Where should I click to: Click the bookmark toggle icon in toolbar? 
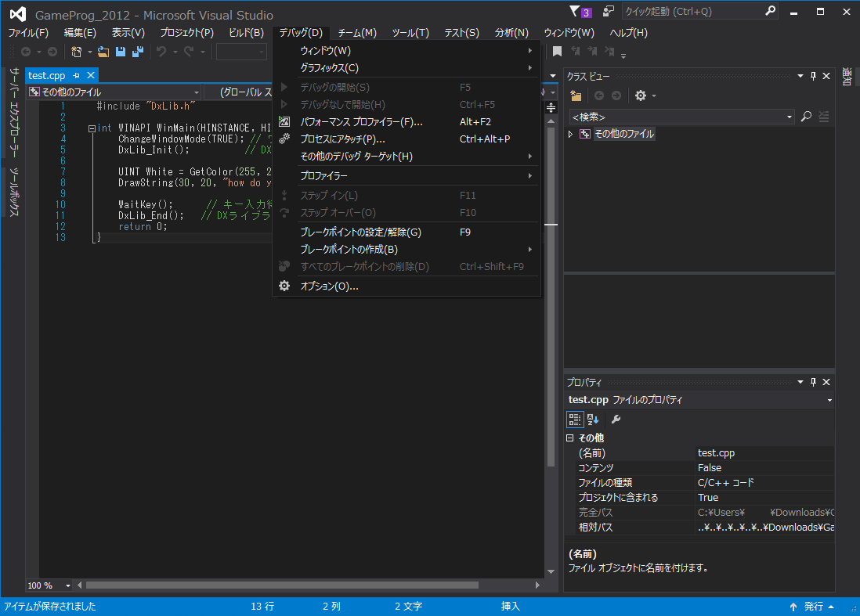(557, 52)
